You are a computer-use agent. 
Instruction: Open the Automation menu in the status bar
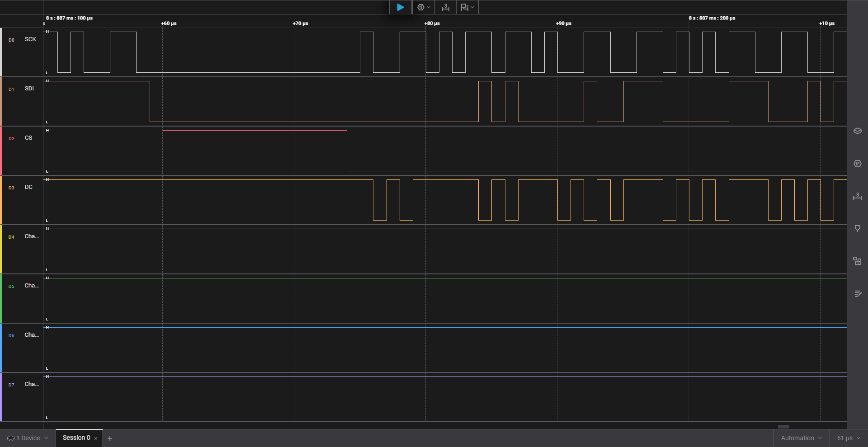800,438
